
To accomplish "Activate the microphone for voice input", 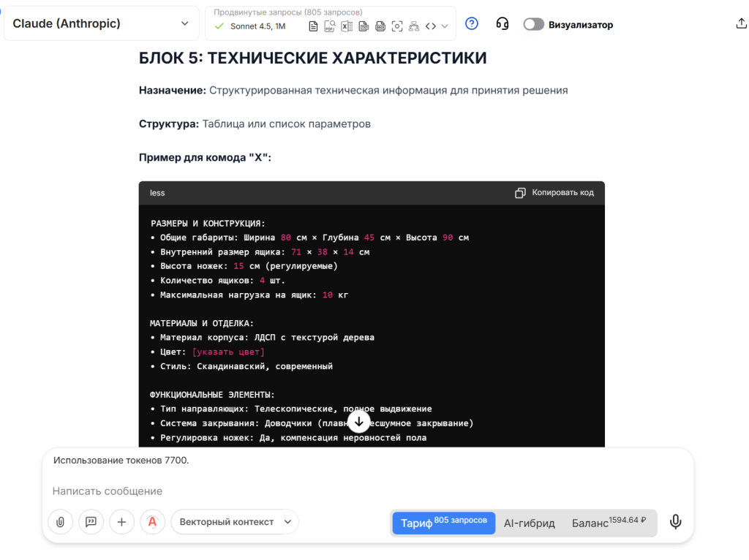I will (675, 522).
